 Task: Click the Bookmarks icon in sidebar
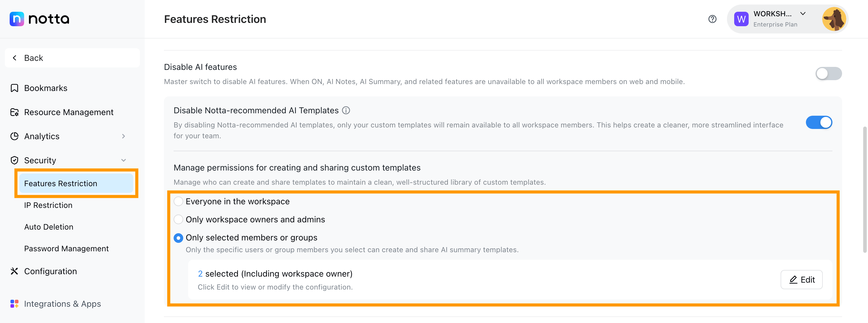point(14,88)
